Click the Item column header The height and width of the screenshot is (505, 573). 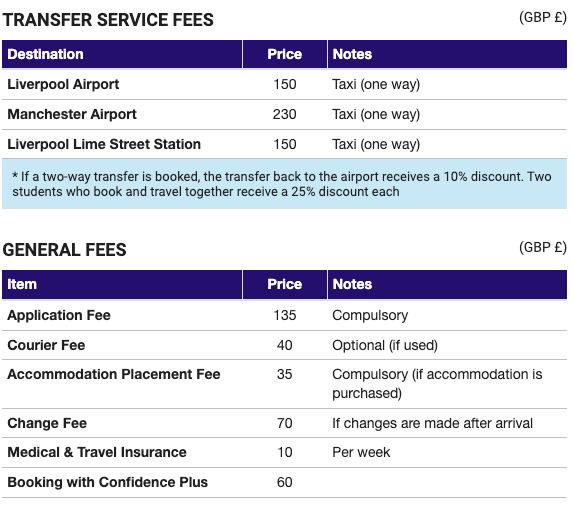[x=22, y=284]
